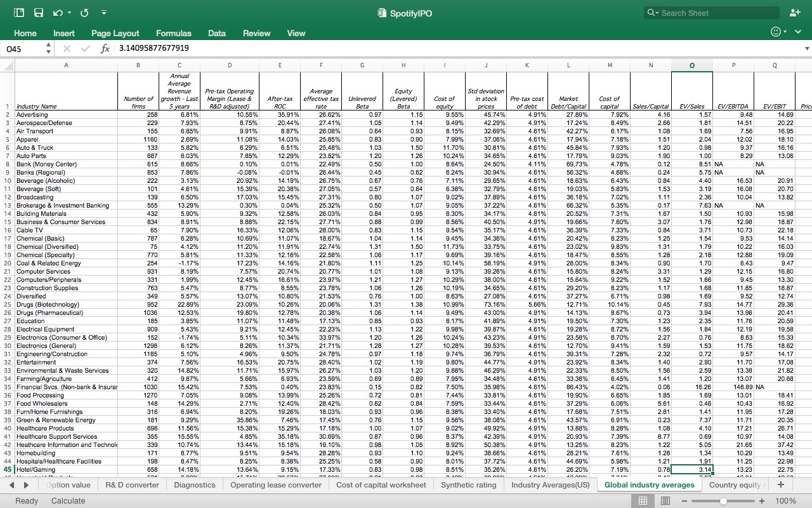This screenshot has width=812, height=508.
Task: Click Calculate in the status bar
Action: coord(68,501)
